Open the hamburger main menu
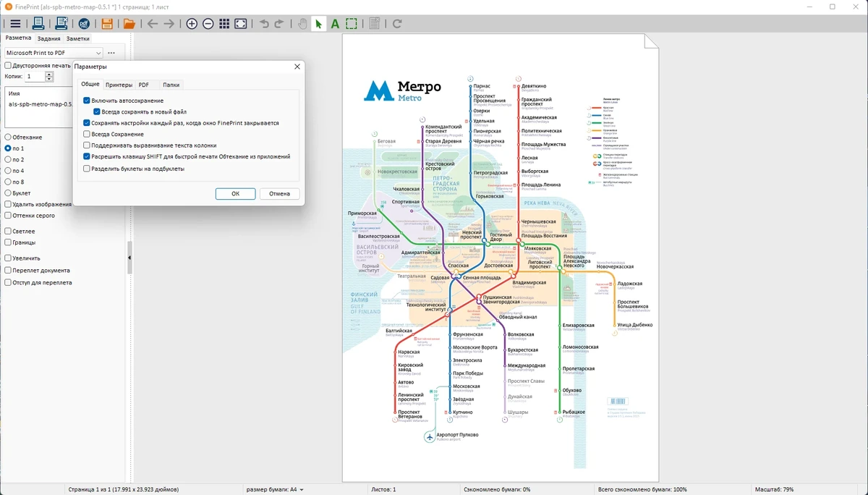Screen dimensions: 868x495 [15, 24]
